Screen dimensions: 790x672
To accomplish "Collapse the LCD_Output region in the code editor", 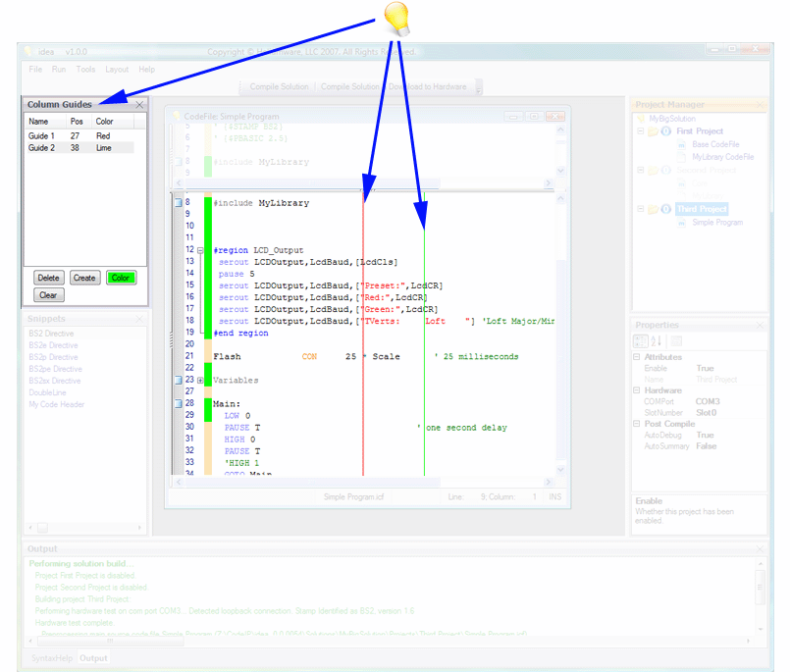I will [x=201, y=250].
